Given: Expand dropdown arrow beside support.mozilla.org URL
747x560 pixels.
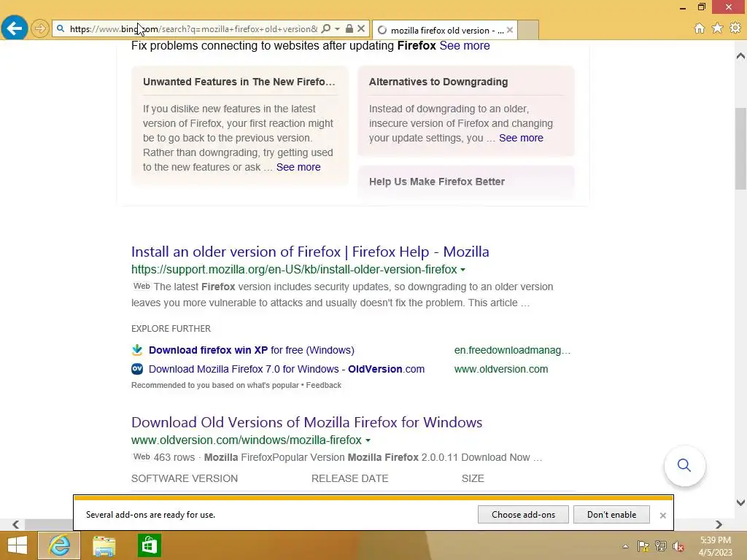Looking at the screenshot, I should click(x=462, y=270).
